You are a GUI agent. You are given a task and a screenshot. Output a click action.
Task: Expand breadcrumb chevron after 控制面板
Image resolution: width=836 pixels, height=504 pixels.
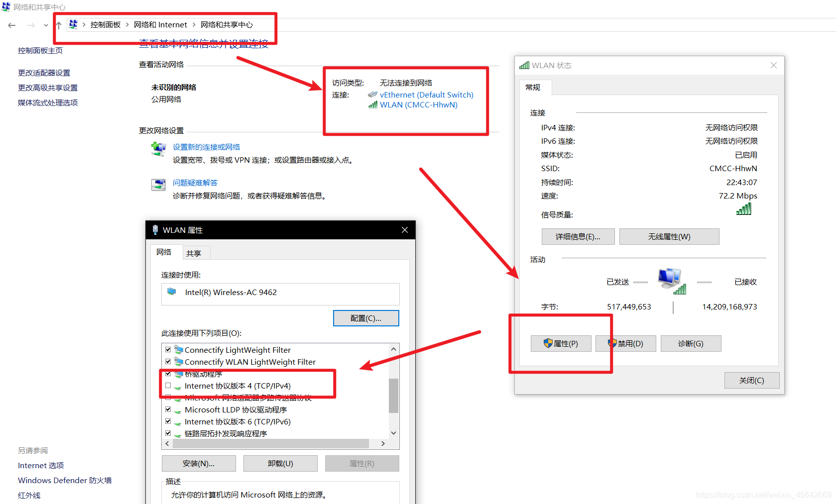(x=127, y=24)
